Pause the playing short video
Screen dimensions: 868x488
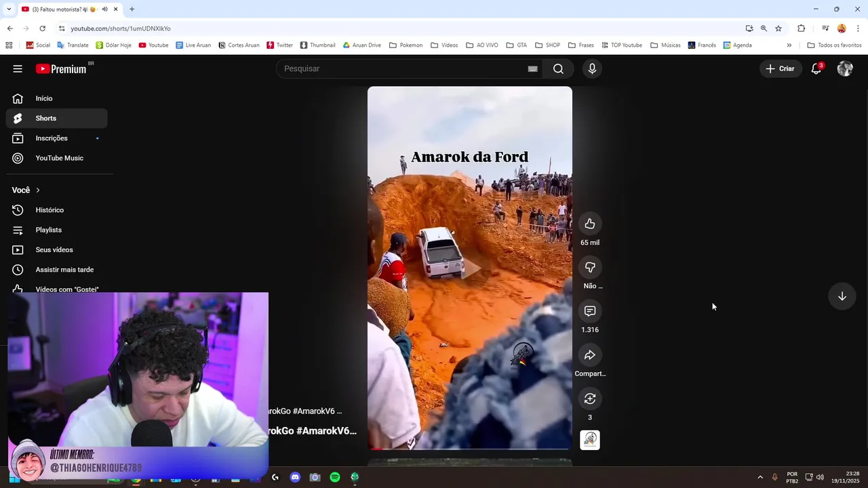pyautogui.click(x=470, y=268)
